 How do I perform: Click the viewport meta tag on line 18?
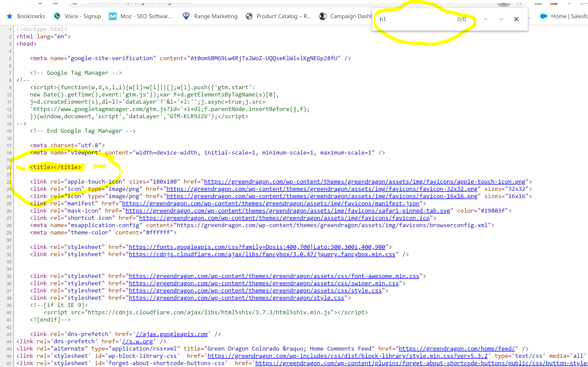tap(207, 152)
